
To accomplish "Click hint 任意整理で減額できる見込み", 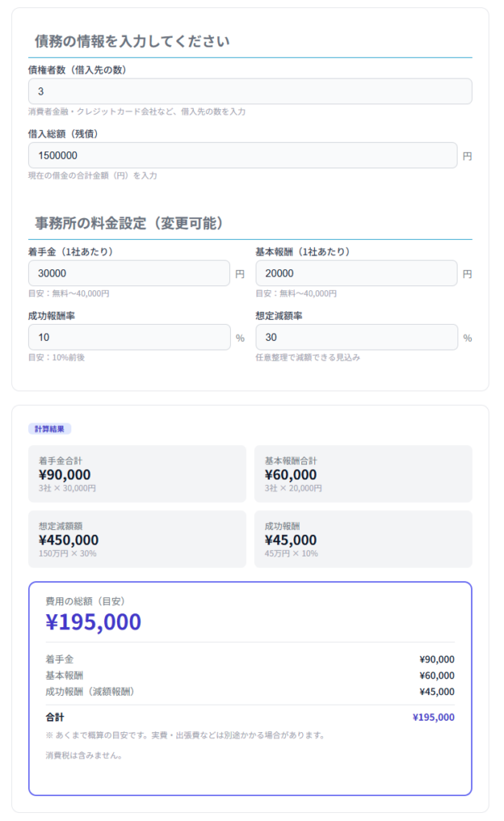I will [308, 357].
